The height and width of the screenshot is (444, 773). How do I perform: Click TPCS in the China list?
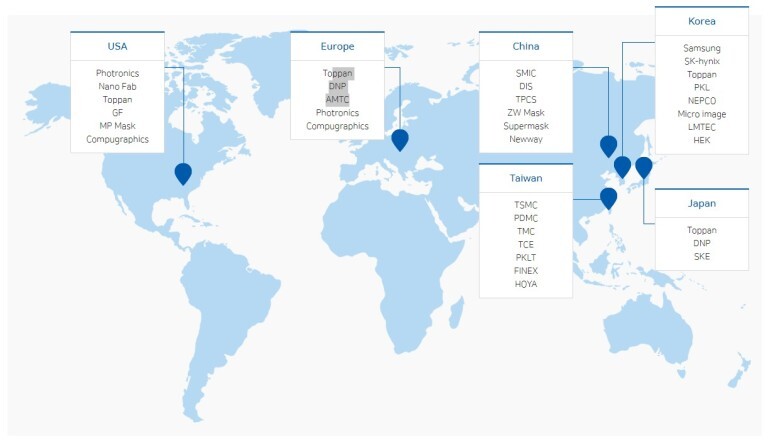coord(526,100)
